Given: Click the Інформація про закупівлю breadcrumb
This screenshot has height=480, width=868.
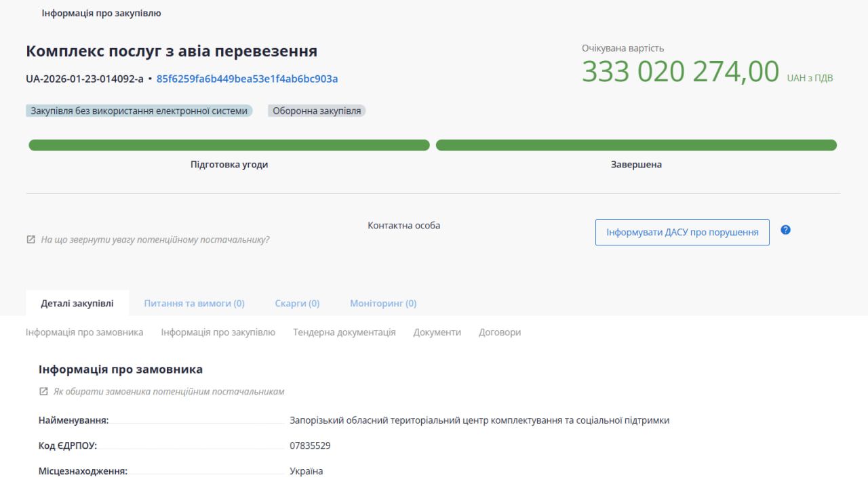Looking at the screenshot, I should [x=100, y=12].
